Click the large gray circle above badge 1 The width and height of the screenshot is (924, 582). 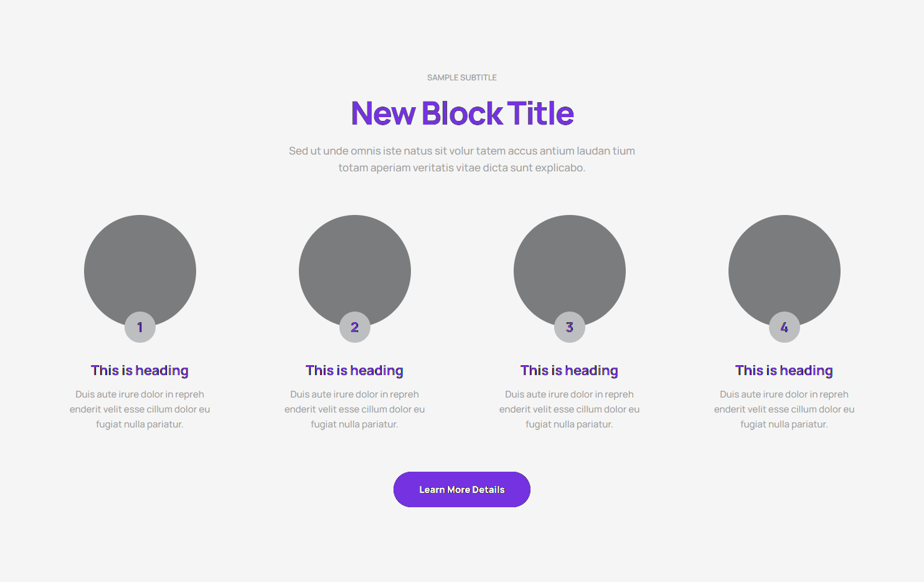(x=140, y=265)
